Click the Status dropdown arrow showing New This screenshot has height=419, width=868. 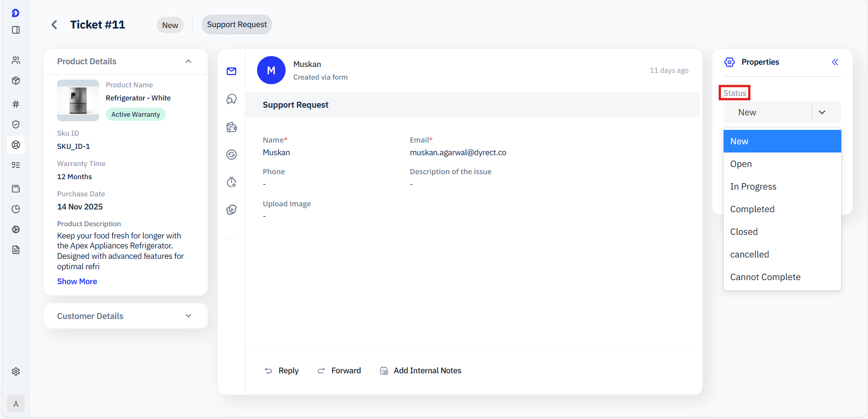click(x=822, y=112)
